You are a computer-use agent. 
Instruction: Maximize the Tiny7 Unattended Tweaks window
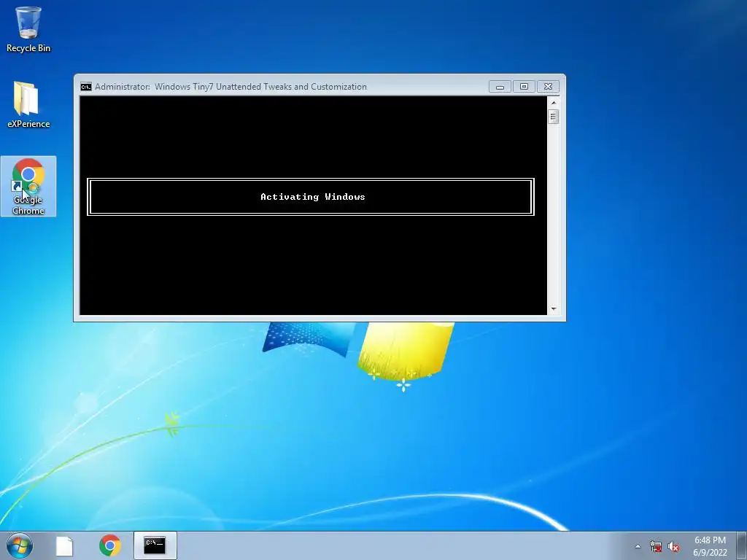(x=524, y=87)
